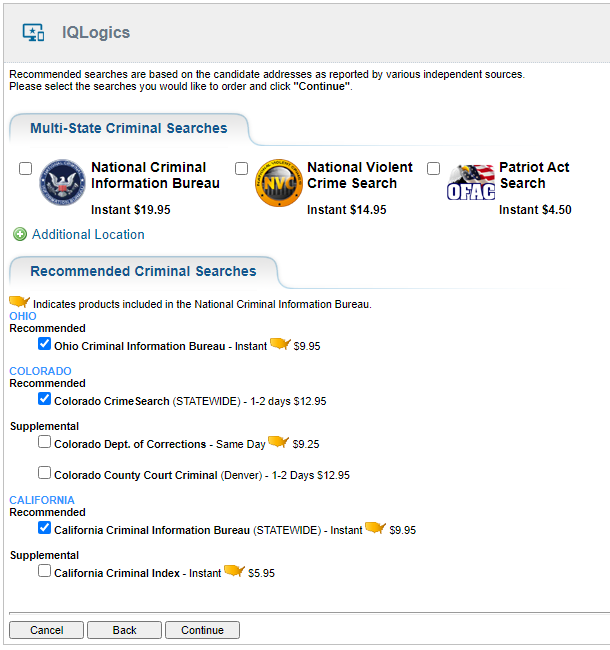Viewport: 610px width, 650px height.
Task: Uncheck Ohio Criminal Information Bureau checkbox
Action: click(44, 344)
